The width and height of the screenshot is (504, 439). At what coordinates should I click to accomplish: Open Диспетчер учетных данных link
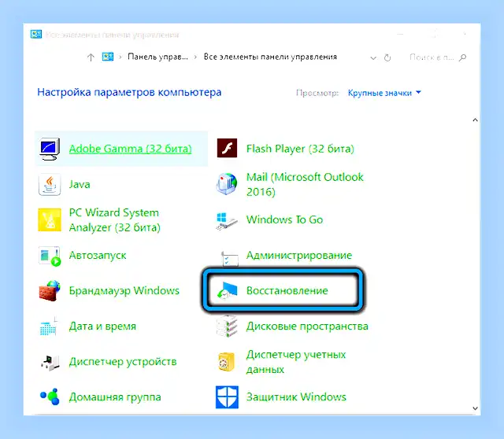coord(296,362)
